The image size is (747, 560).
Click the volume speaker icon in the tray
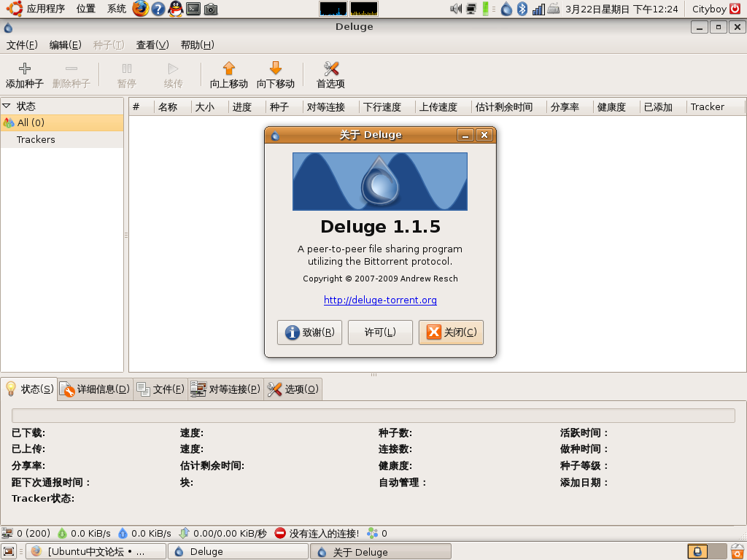456,9
